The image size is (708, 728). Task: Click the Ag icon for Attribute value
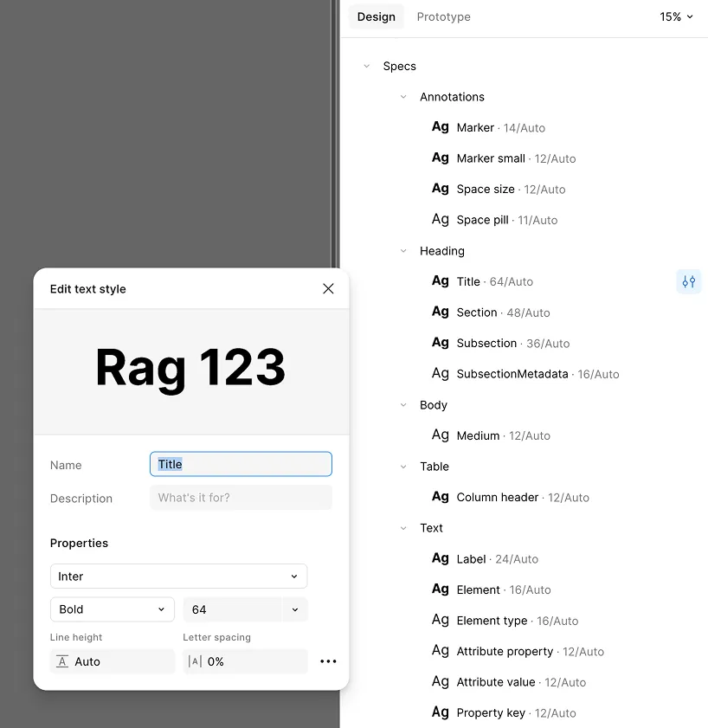441,681
